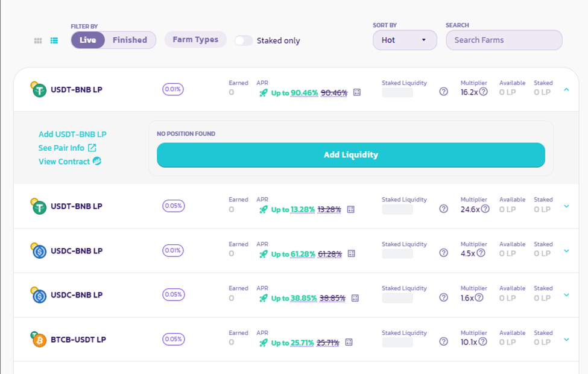Click staked liquidity help icon for USDC-BNB 0.05%

pos(444,297)
